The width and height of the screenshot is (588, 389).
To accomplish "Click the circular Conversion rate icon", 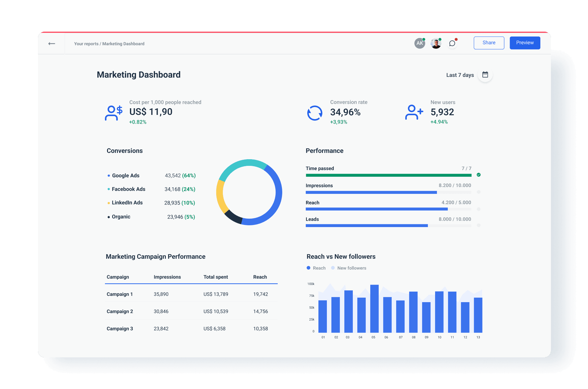I will (x=315, y=113).
